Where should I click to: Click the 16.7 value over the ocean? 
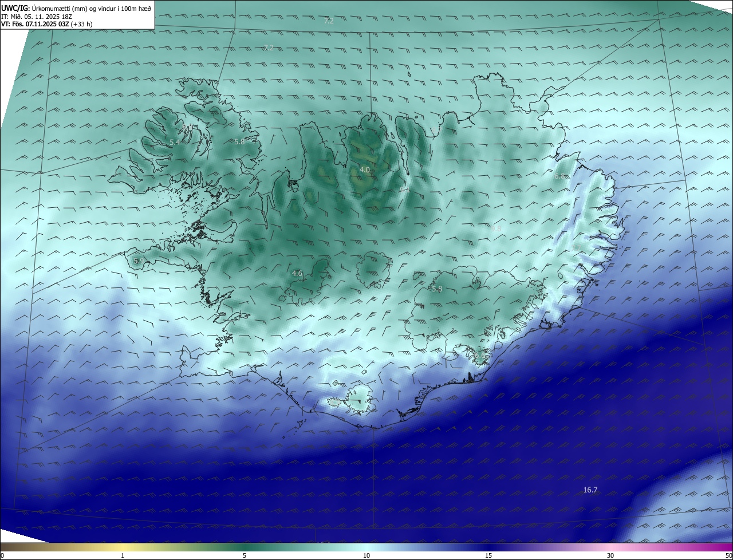click(590, 490)
